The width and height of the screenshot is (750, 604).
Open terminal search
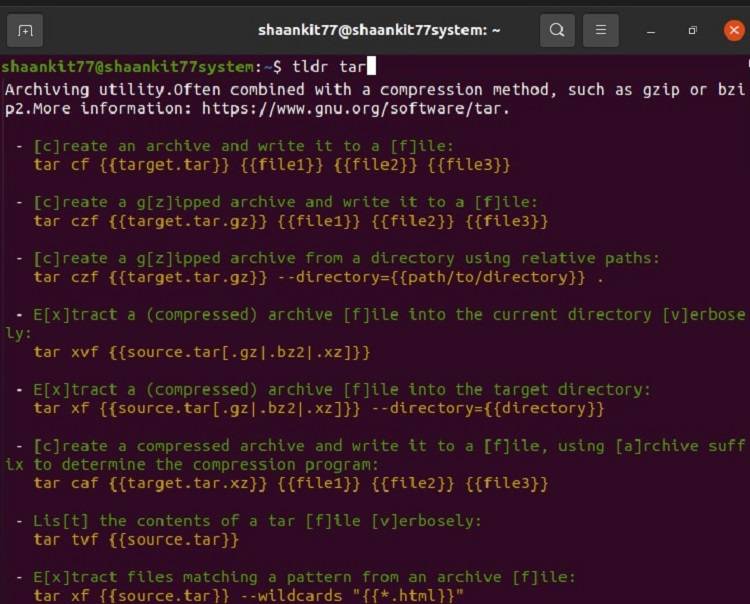tap(557, 31)
